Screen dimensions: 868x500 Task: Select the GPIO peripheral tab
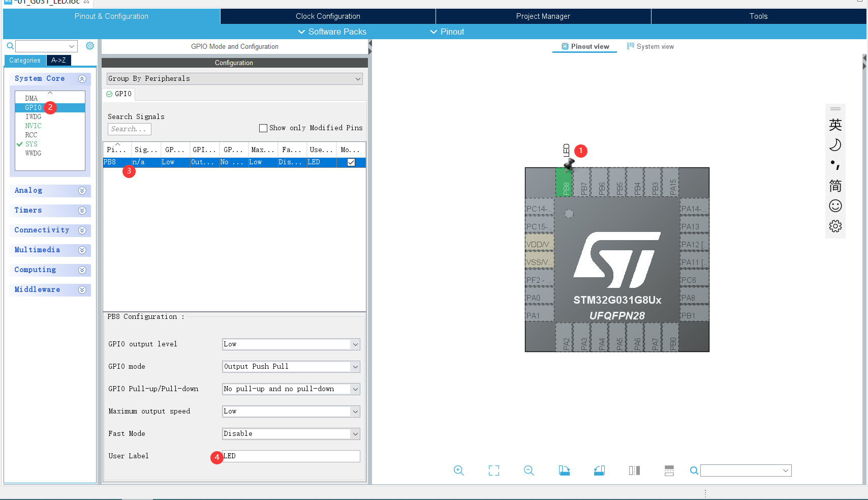click(x=119, y=94)
